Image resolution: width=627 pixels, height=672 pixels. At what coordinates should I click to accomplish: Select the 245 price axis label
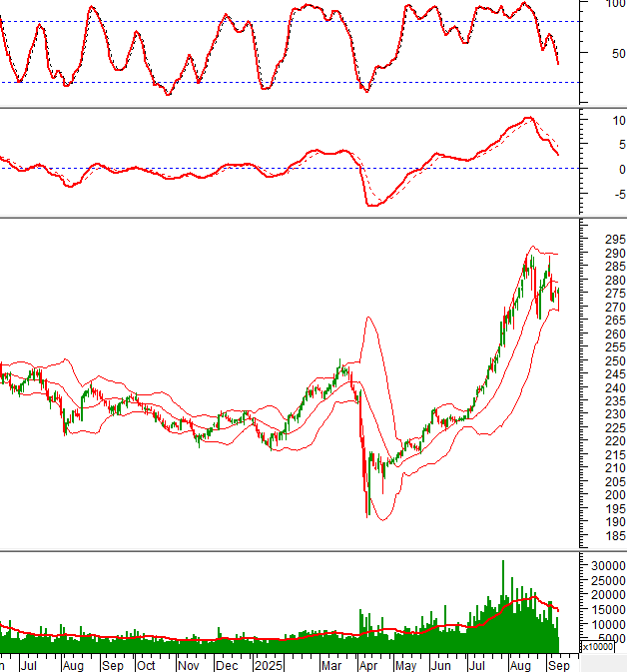coord(615,374)
